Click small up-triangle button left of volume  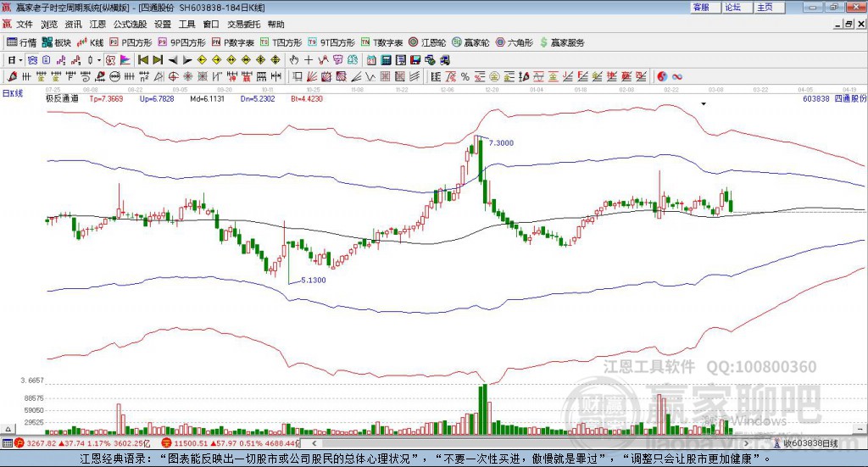[x=8, y=430]
